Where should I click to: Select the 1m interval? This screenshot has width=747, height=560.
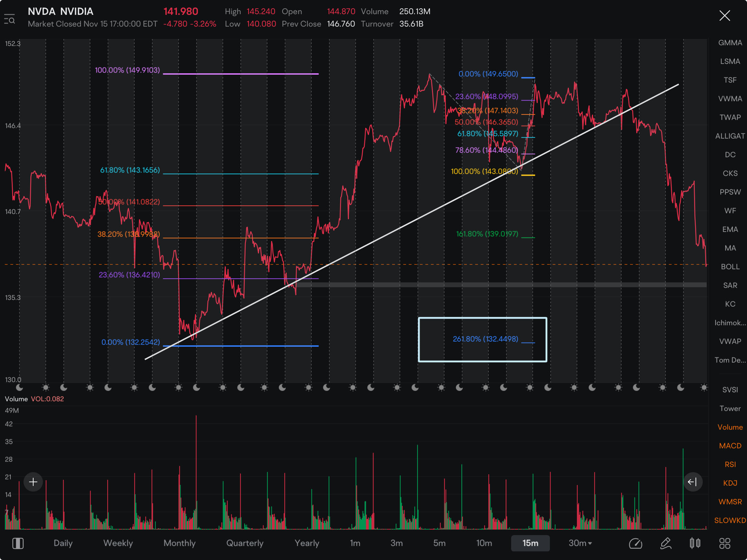coord(355,543)
